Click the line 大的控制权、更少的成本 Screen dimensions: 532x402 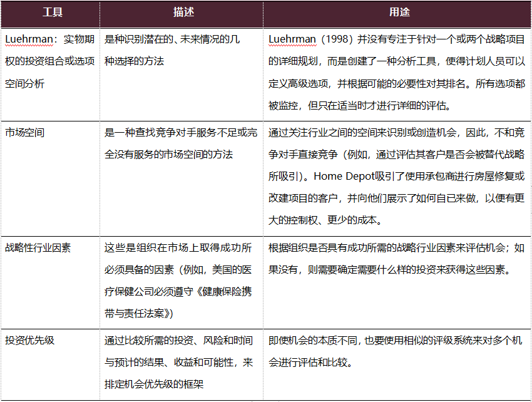pos(324,220)
